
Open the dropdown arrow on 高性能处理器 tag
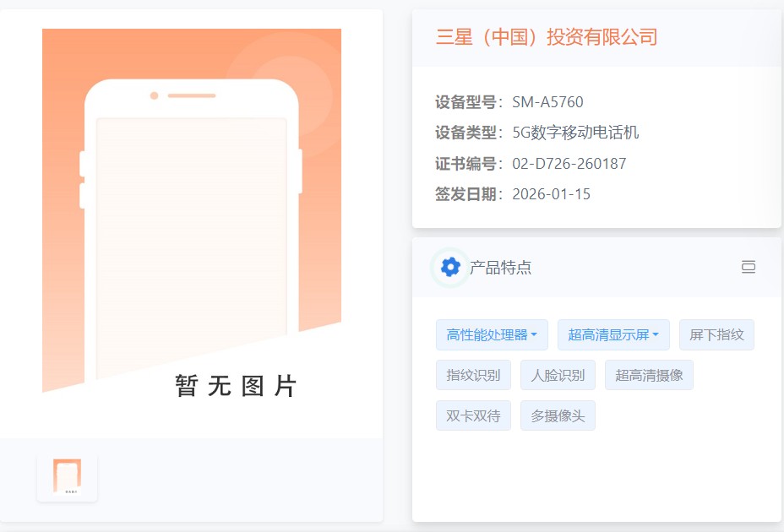tap(536, 334)
